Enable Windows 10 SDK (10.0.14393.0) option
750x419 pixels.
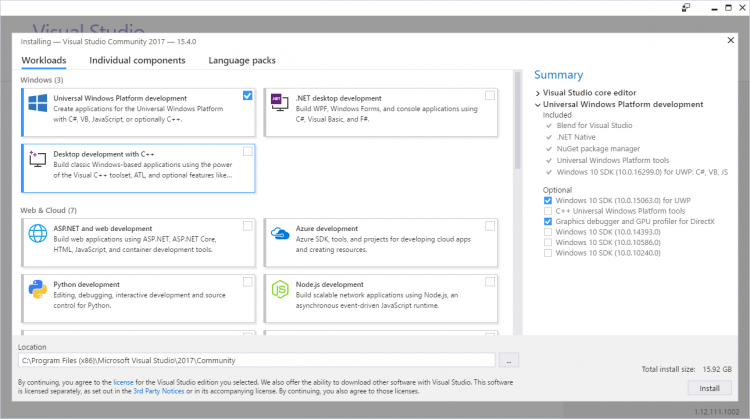[x=548, y=232]
